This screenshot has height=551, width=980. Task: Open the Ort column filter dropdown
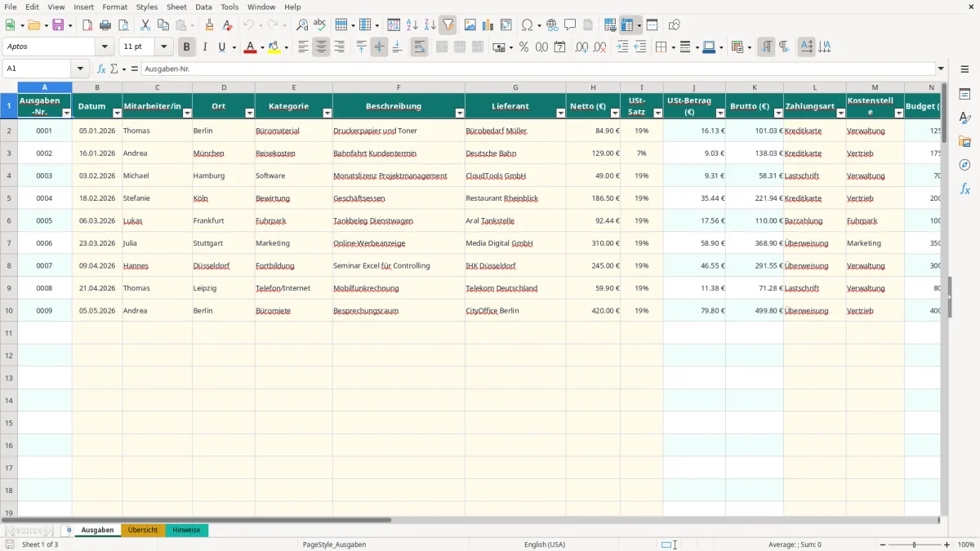tap(250, 113)
